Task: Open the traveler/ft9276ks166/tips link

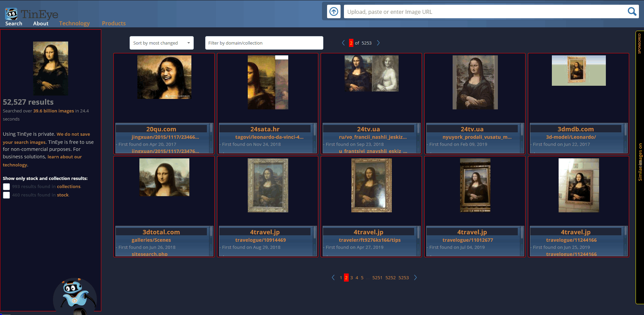Action: 370,240
